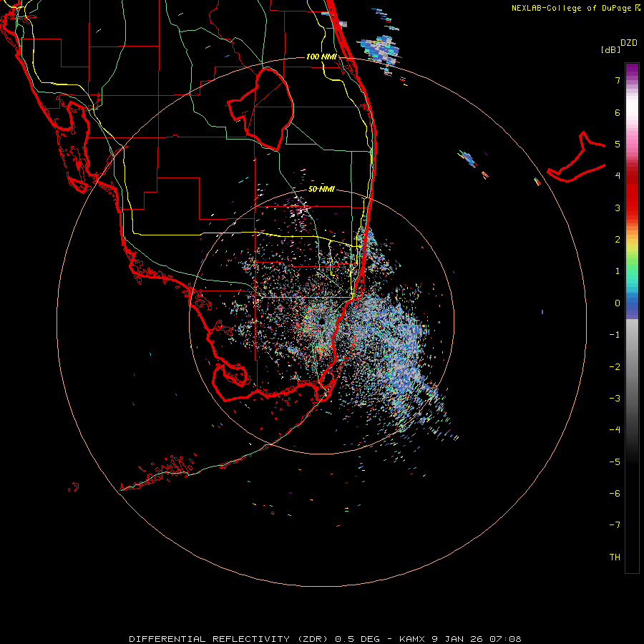Click the colorbar label -4
Screen dimensions: 644x644
(615, 430)
